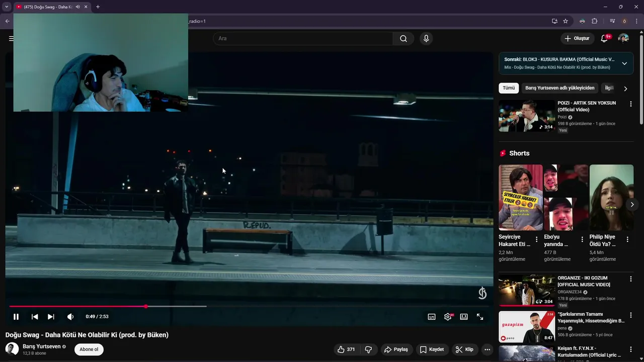
Task: Open a new browser tab
Action: [98, 7]
